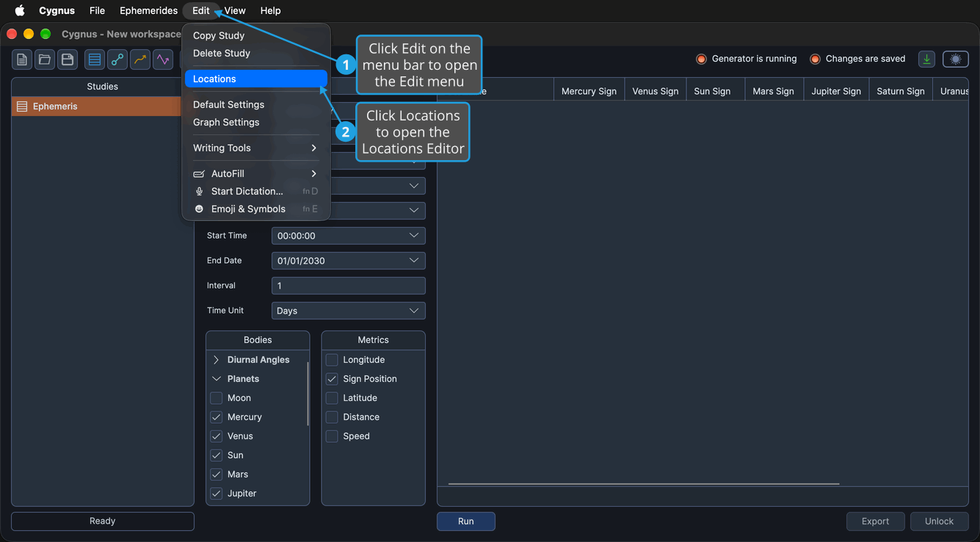Open the End Date dropdown
980x542 pixels.
click(x=349, y=261)
